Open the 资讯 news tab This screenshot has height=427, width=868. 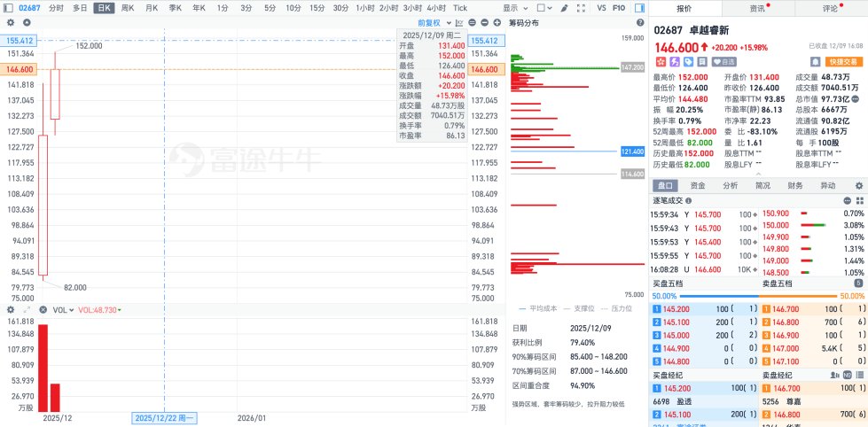pyautogui.click(x=758, y=8)
